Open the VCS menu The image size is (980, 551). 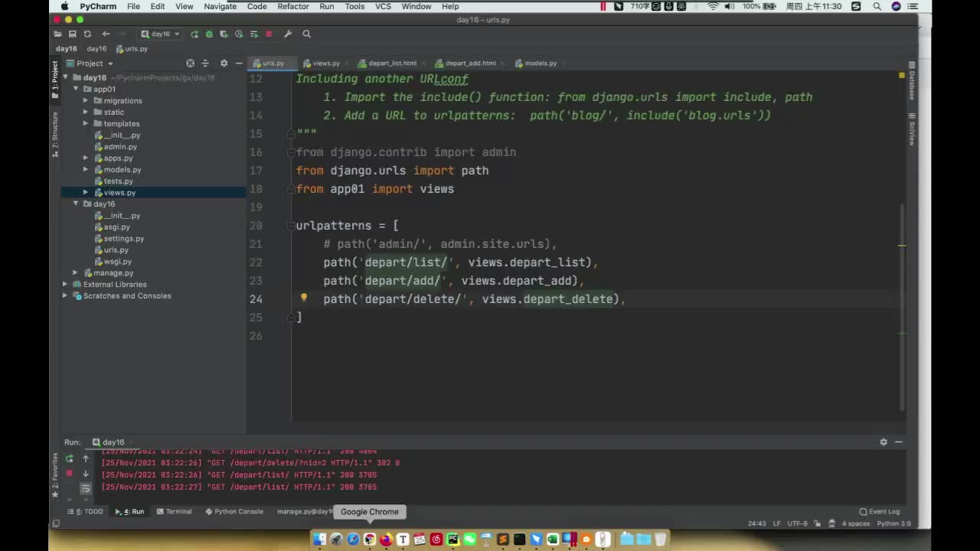[x=384, y=6]
